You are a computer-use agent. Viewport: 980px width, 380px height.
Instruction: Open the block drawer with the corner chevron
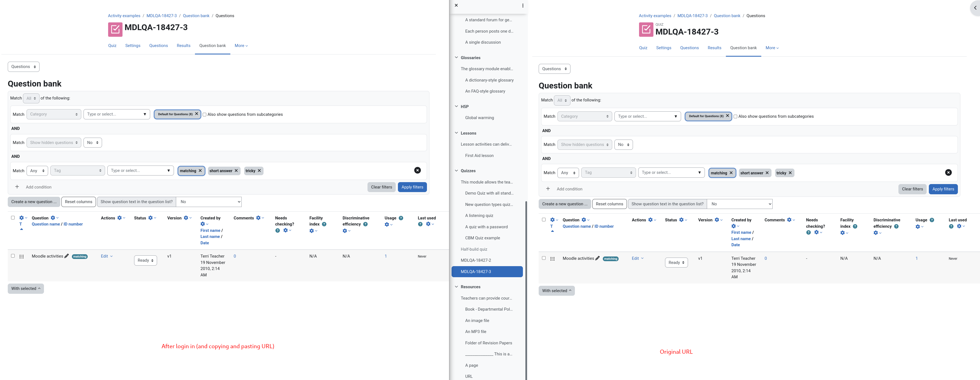click(x=975, y=8)
